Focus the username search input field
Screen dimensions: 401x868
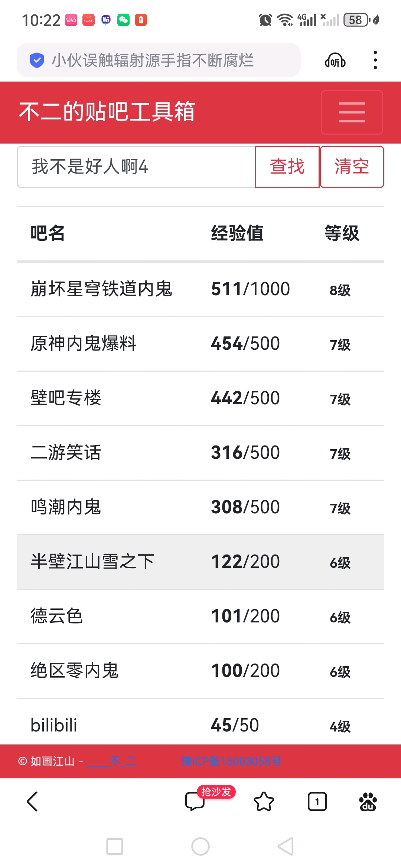136,167
